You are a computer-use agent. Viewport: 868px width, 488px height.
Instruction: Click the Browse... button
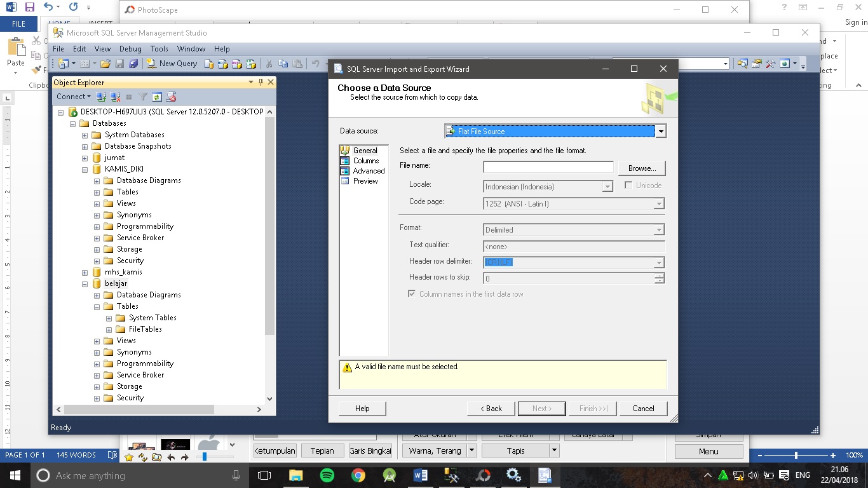(x=642, y=168)
